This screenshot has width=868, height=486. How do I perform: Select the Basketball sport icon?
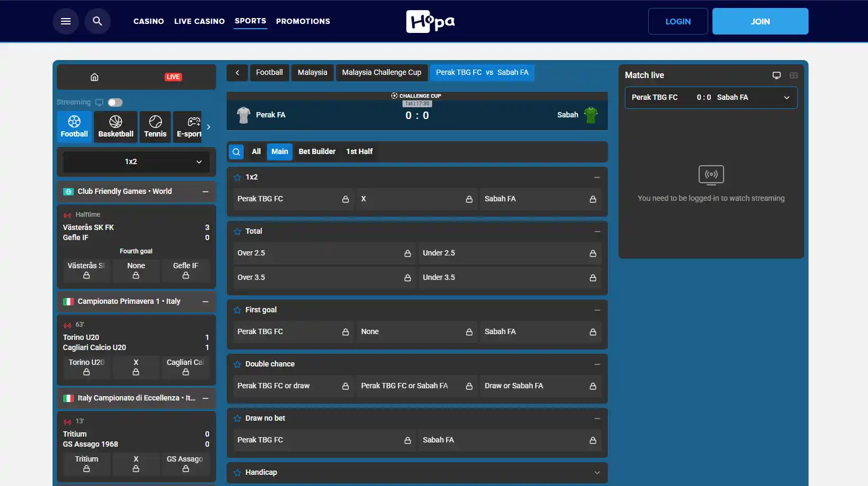tap(116, 127)
